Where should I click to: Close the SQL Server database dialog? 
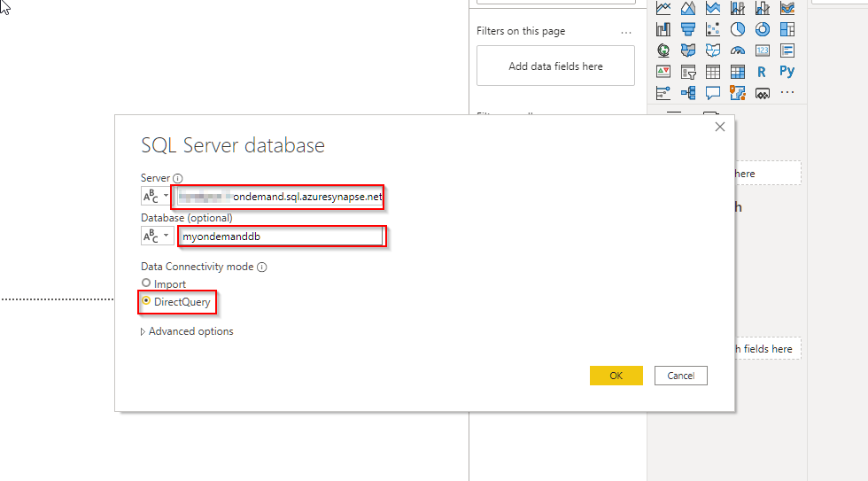719,127
